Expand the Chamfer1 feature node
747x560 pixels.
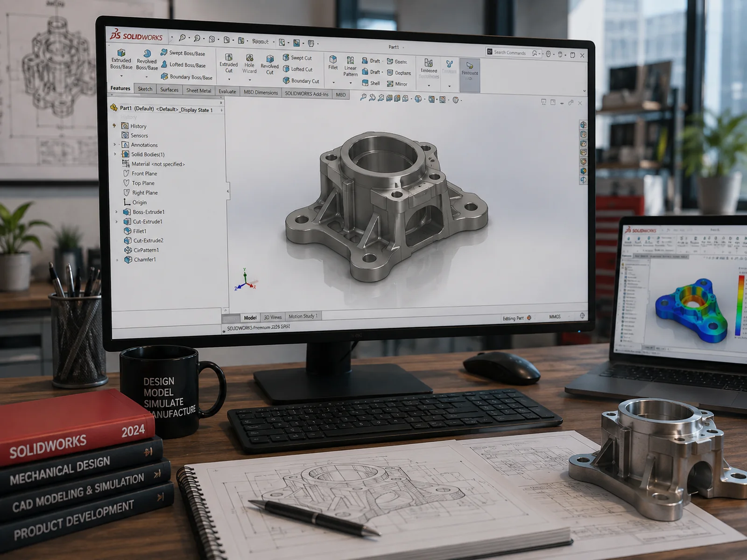pyautogui.click(x=117, y=259)
